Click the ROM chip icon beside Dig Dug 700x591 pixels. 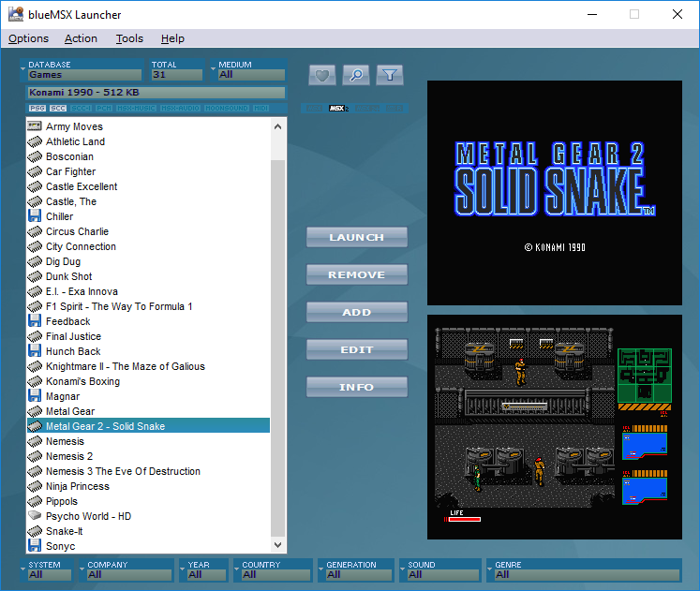pyautogui.click(x=35, y=261)
